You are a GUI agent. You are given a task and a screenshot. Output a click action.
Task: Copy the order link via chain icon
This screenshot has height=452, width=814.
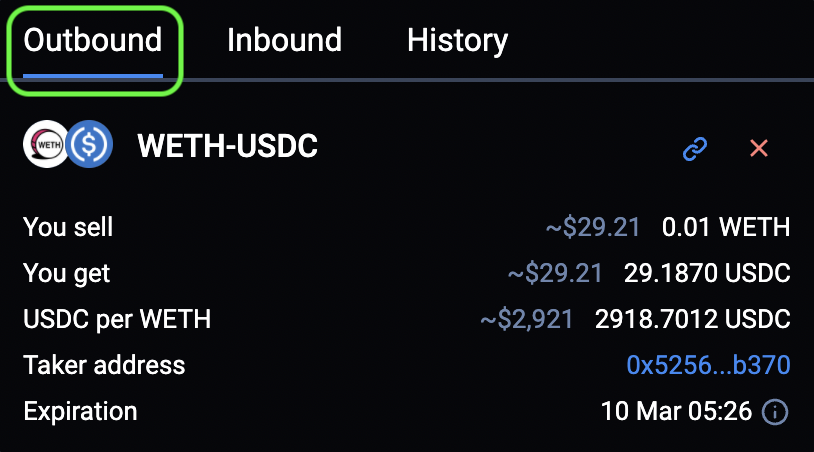(695, 148)
